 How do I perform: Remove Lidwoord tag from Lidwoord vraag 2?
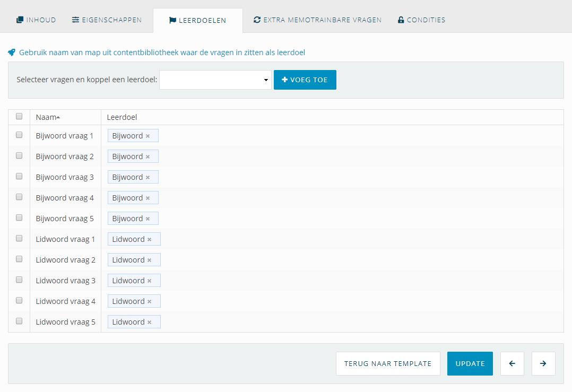pyautogui.click(x=149, y=260)
